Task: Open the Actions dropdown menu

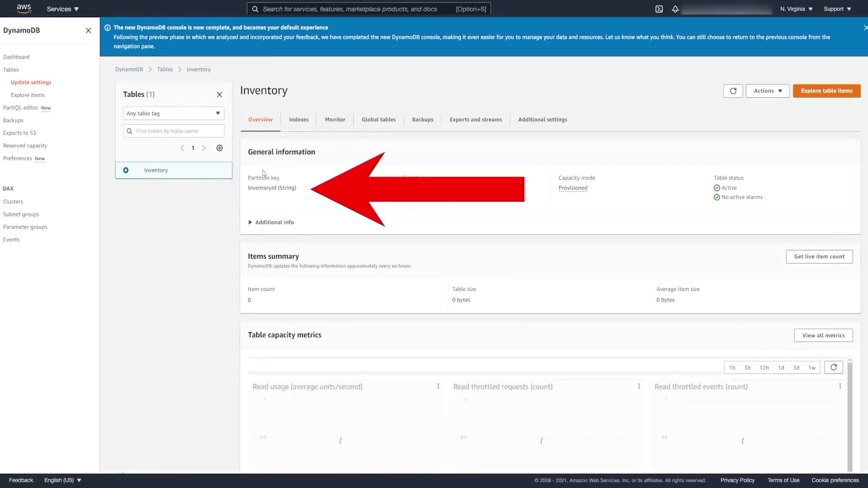Action: [767, 91]
